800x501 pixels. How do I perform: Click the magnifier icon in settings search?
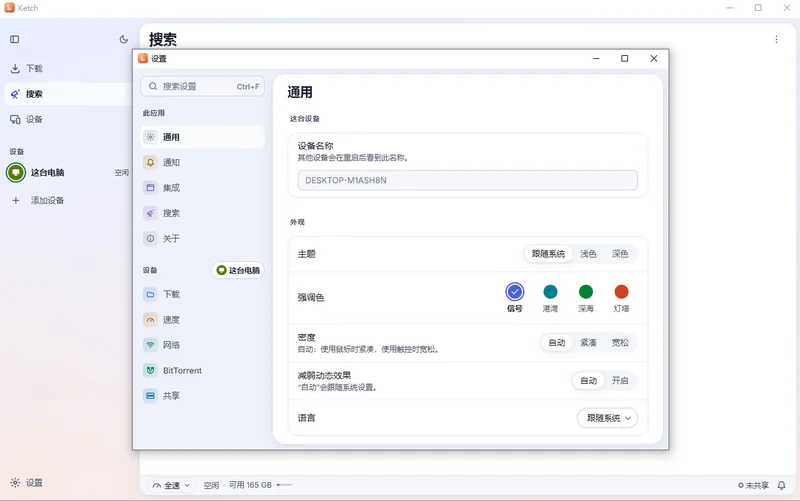[x=153, y=86]
